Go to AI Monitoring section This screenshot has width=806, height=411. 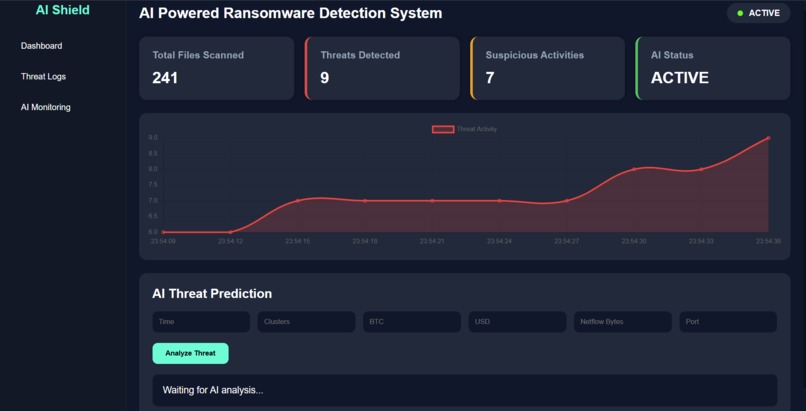(x=45, y=107)
